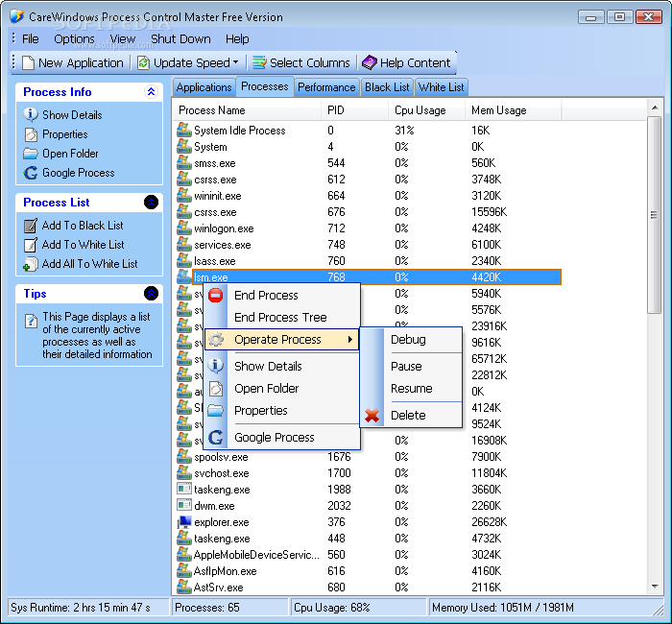
Task: Open the View menu
Action: point(123,39)
